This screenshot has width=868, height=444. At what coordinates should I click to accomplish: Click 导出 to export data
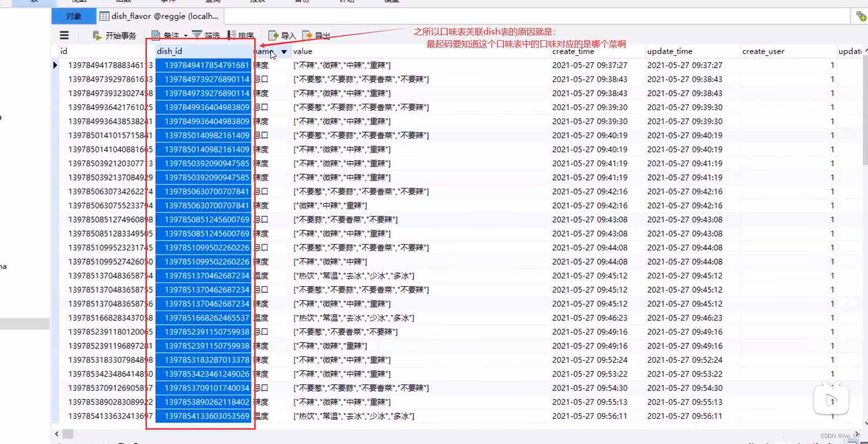[316, 35]
